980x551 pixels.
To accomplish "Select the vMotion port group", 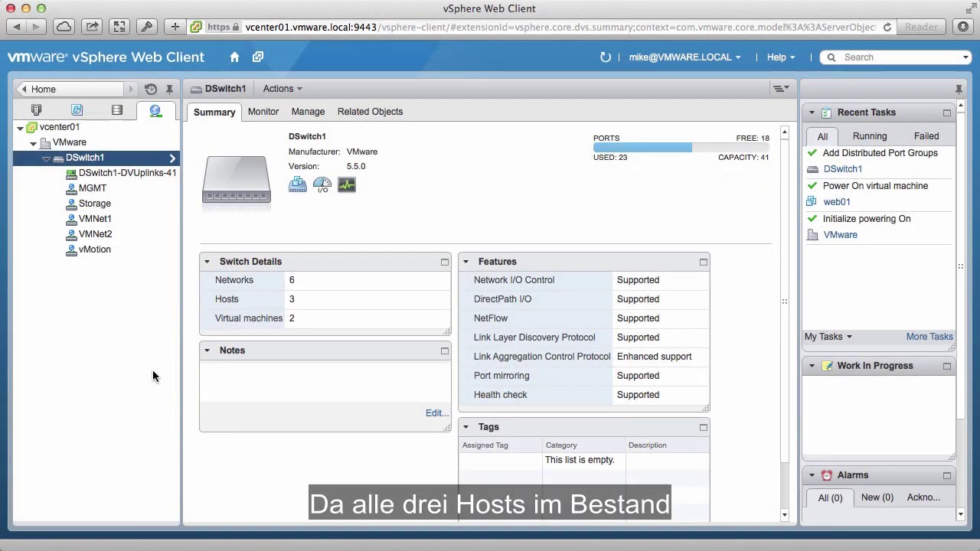I will tap(95, 249).
